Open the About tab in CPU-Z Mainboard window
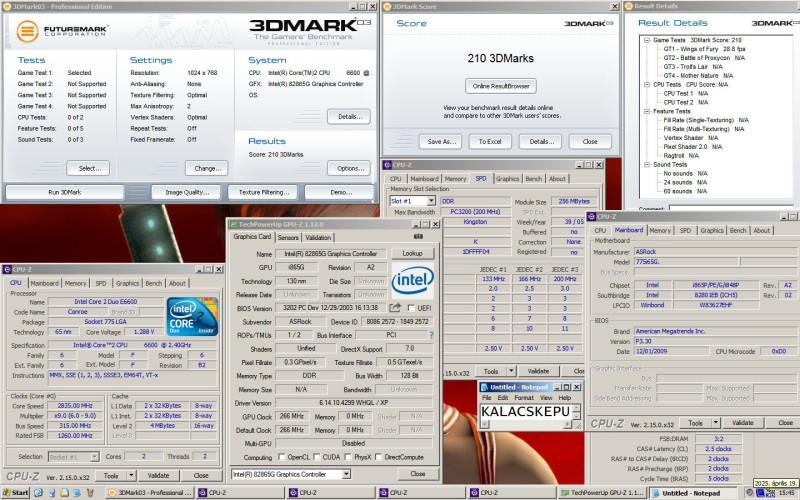Screen dimensions: 800x500 761,231
